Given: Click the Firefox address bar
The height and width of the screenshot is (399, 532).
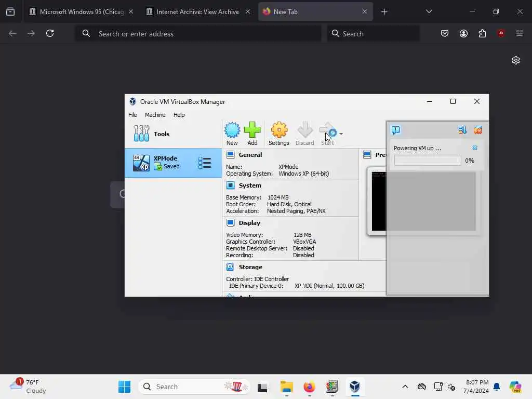Looking at the screenshot, I should point(198,34).
